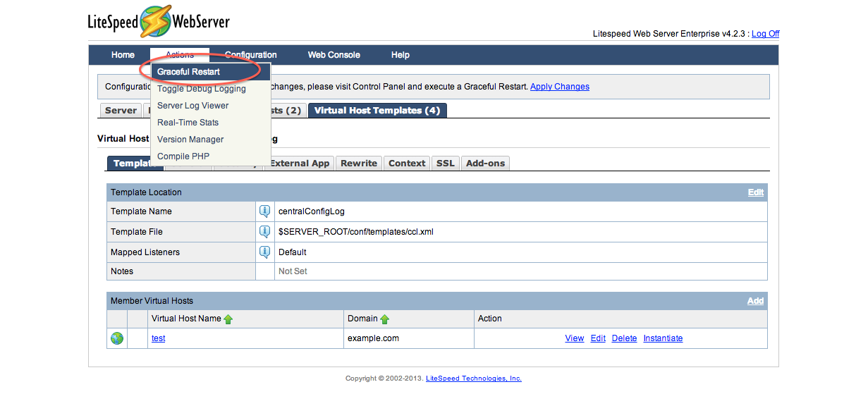Image resolution: width=868 pixels, height=394 pixels.
Task: Switch to Virtual Host Templates (4) tab
Action: pyautogui.click(x=377, y=111)
